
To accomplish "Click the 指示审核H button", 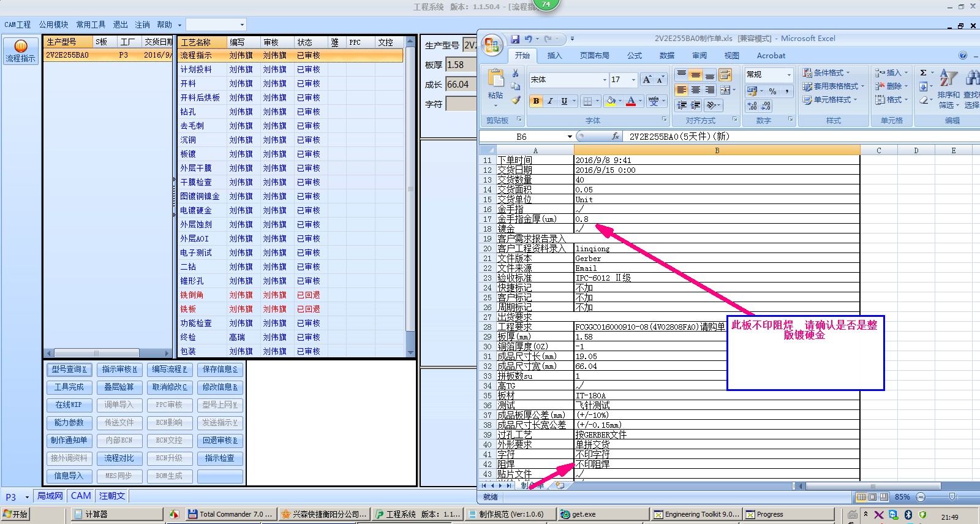I will point(119,370).
